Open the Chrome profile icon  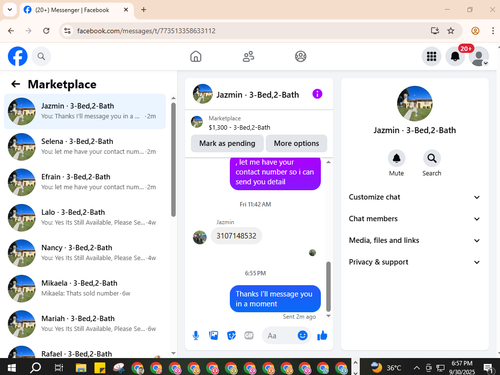click(475, 31)
